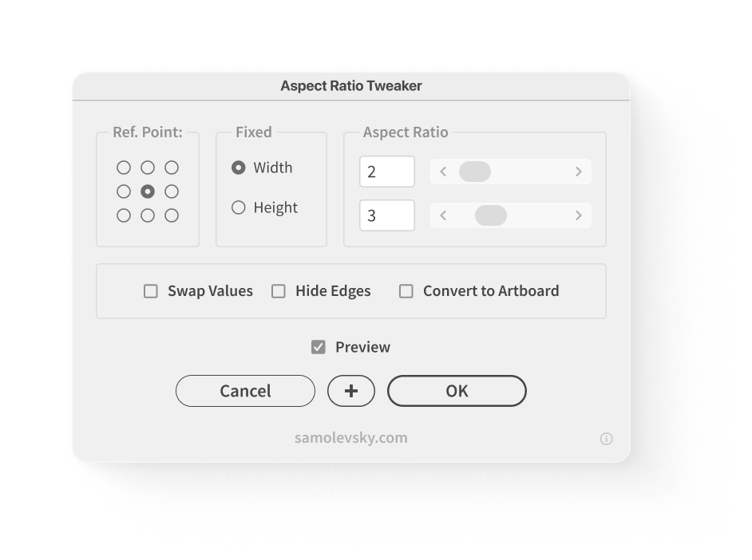Select the top-left reference point
The height and width of the screenshot is (560, 752).
[x=124, y=168]
